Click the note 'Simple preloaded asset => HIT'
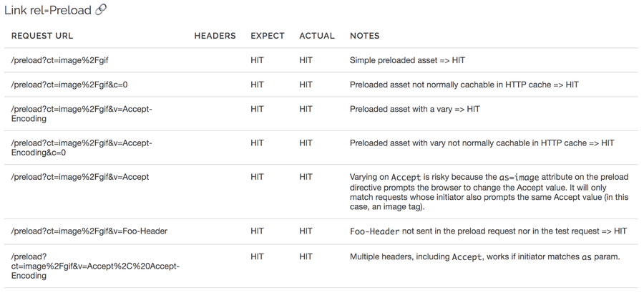Viewport: 644px width, 293px height. [407, 60]
